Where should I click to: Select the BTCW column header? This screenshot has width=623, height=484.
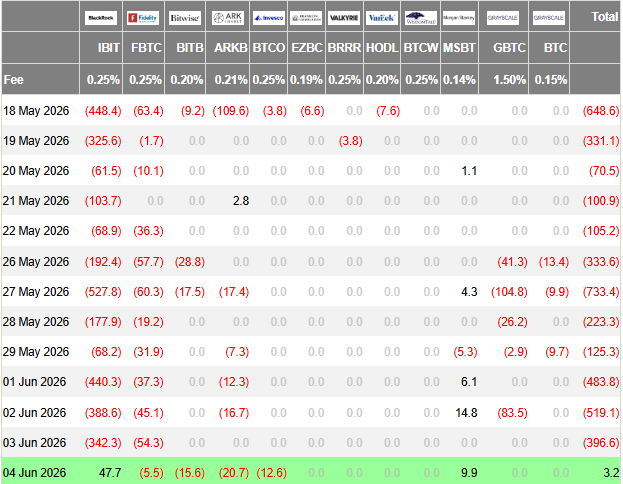coord(421,48)
